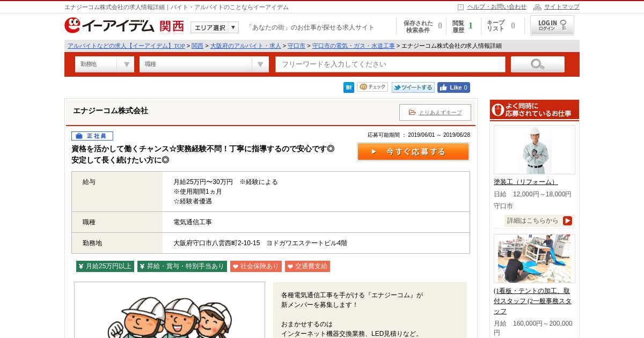Click the ツイートする tweet button
Screen dimensions: 644x338
tap(413, 87)
